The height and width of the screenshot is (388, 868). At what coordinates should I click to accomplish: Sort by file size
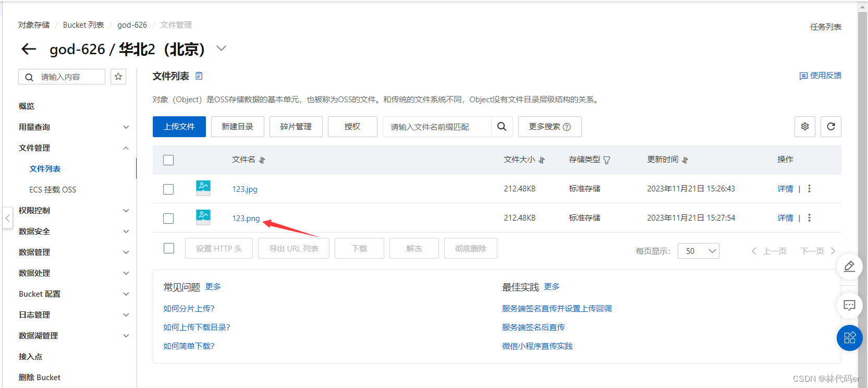(x=542, y=160)
